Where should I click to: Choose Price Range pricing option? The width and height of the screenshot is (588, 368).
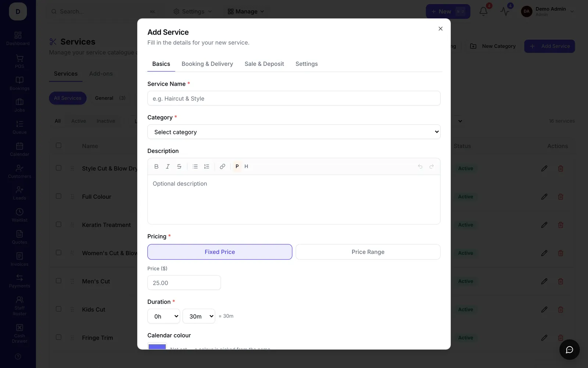coord(368,252)
